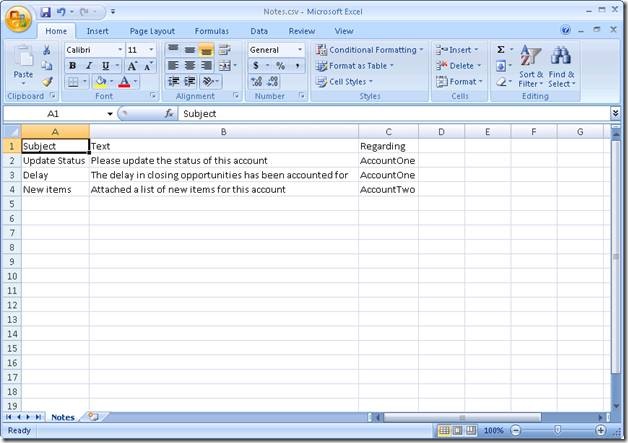Open the Calibri font name dropdown
The width and height of the screenshot is (628, 443).
[x=120, y=50]
